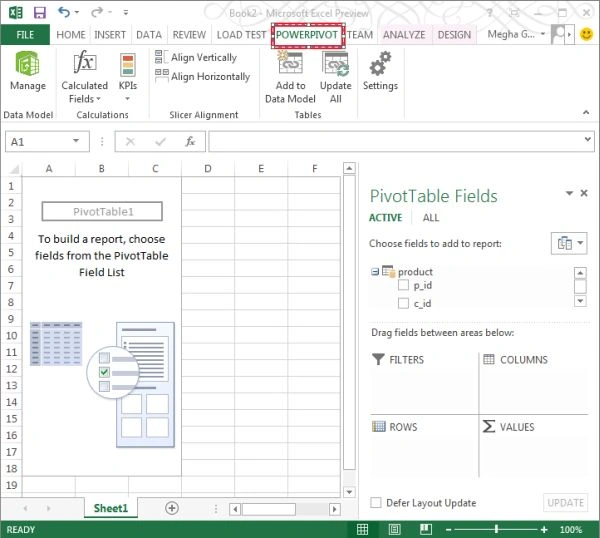Switch to the INSERT tab
This screenshot has width=600, height=538.
point(110,35)
